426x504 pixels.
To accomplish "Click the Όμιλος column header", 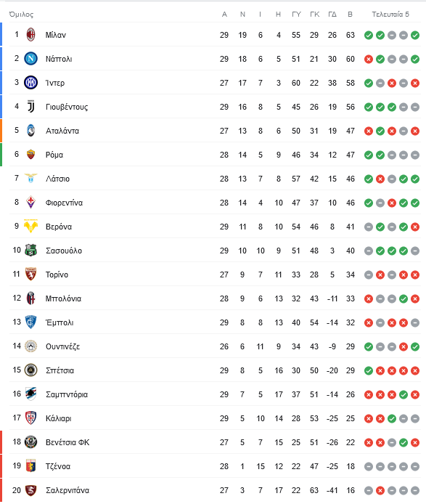I will tap(21, 15).
